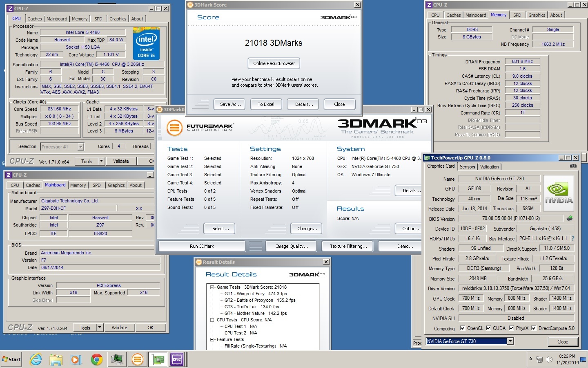The image size is (588, 368).
Task: Open SPD tab in the Memory CPU-Z window
Action: pos(517,15)
